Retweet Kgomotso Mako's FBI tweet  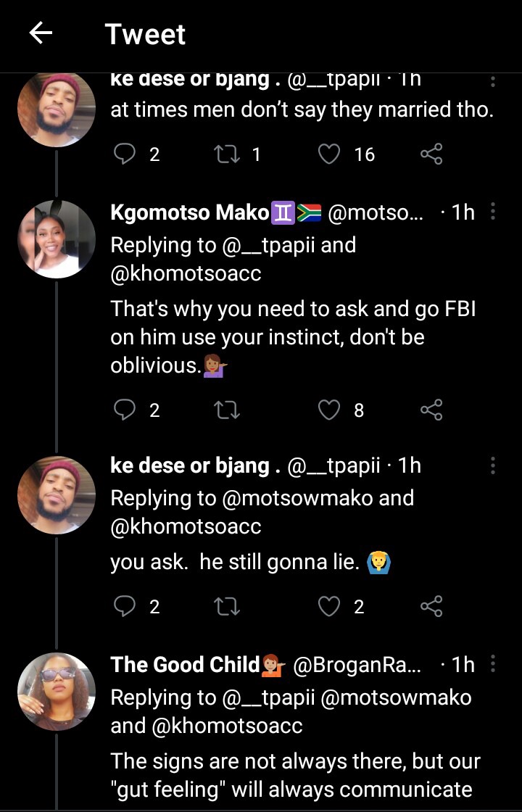coord(228,410)
